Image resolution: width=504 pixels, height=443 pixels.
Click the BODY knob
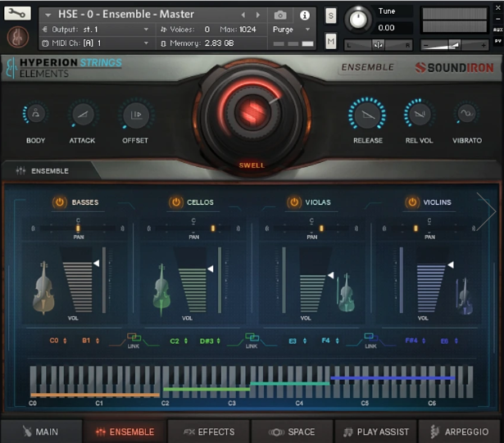[x=36, y=114]
